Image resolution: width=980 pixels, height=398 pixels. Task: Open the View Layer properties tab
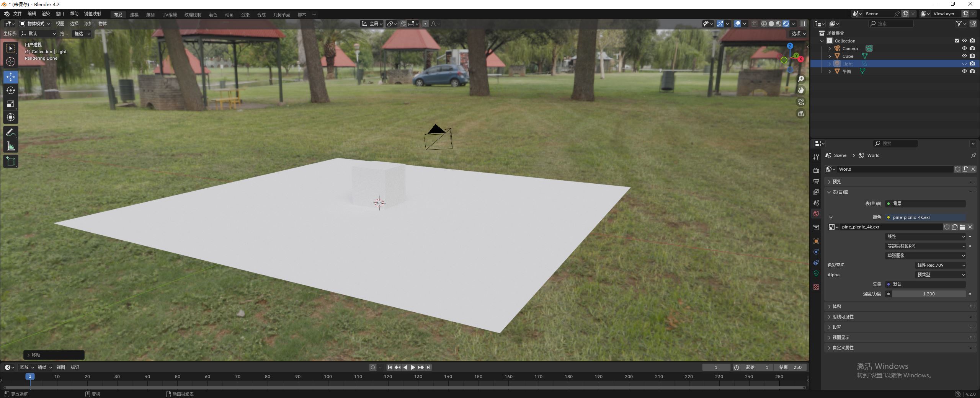816,192
